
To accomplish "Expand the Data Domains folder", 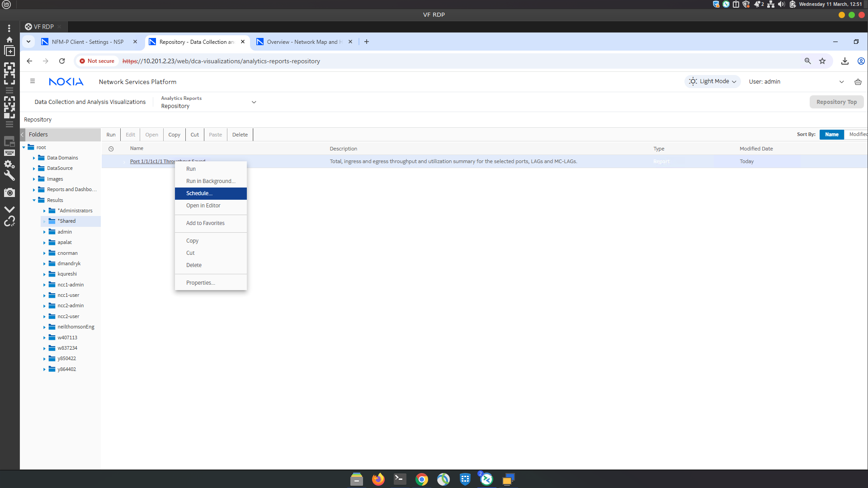I will pos(34,158).
